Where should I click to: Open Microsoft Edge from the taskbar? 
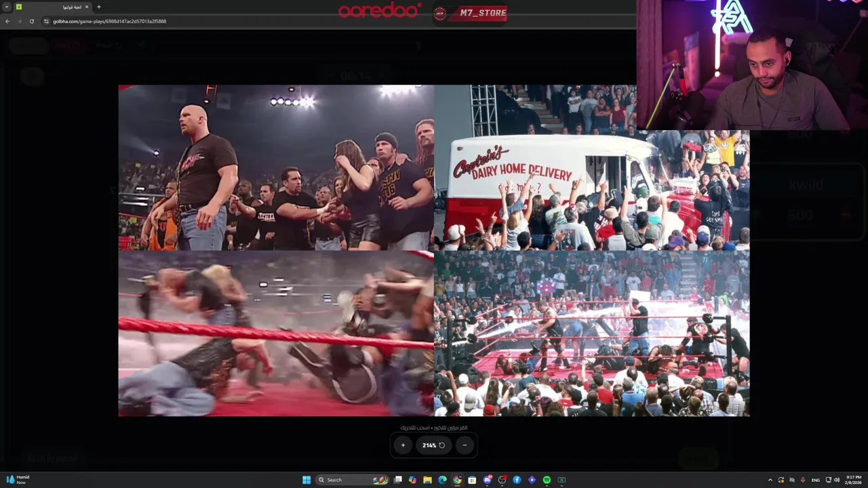[x=442, y=480]
